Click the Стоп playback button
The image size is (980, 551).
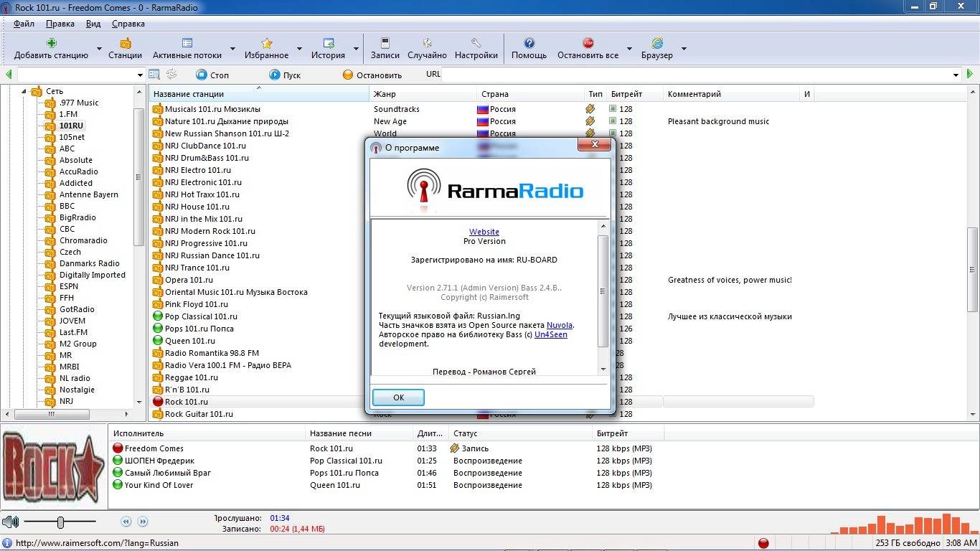click(212, 75)
